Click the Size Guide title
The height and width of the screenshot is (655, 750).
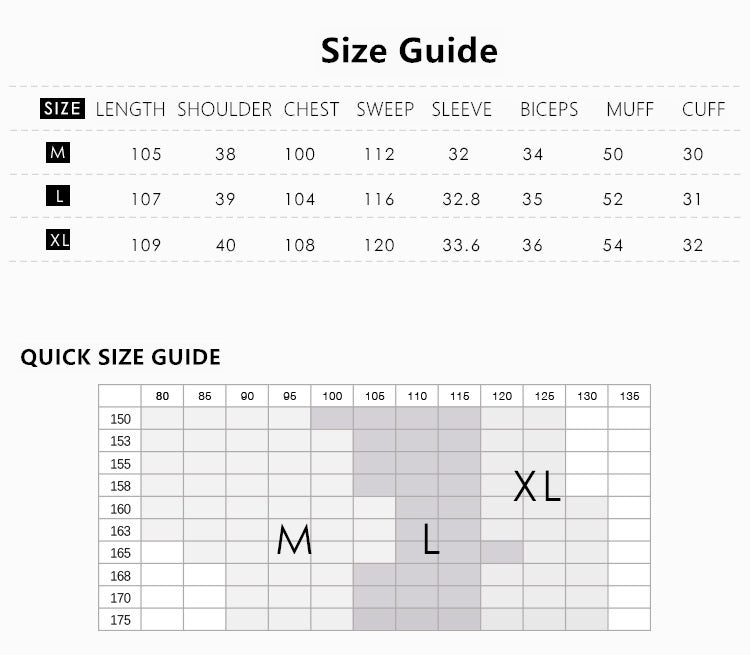(409, 50)
